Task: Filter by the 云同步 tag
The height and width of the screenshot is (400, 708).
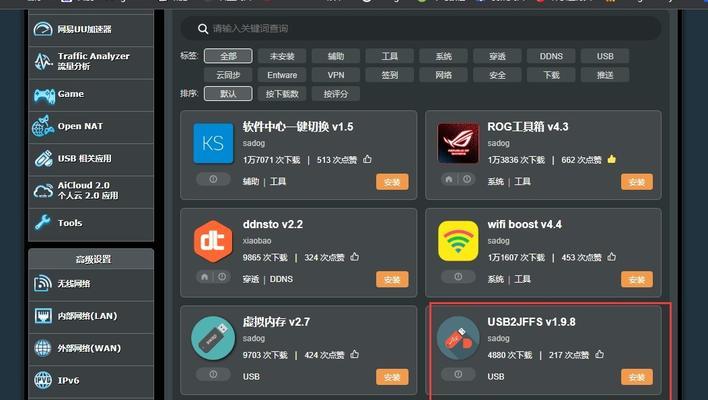Action: (x=228, y=75)
